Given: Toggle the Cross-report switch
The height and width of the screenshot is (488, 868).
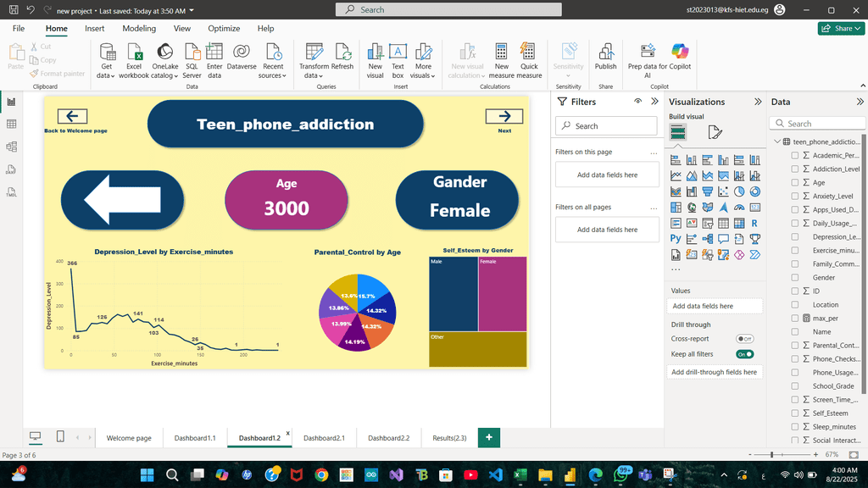Looking at the screenshot, I should 744,339.
